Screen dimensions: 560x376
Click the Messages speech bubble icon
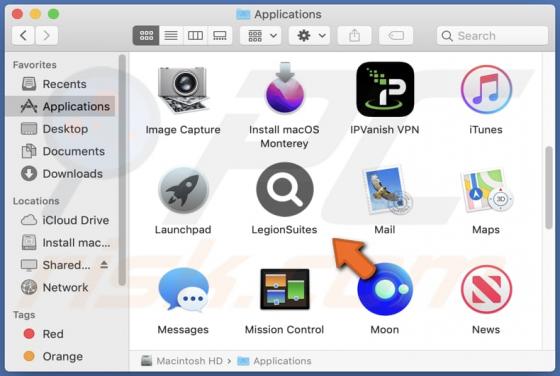[183, 290]
